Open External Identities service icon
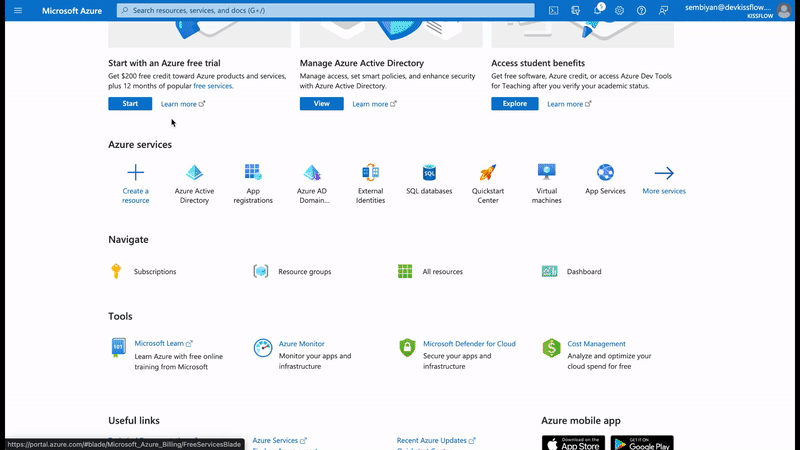The height and width of the screenshot is (450, 800). pyautogui.click(x=370, y=172)
